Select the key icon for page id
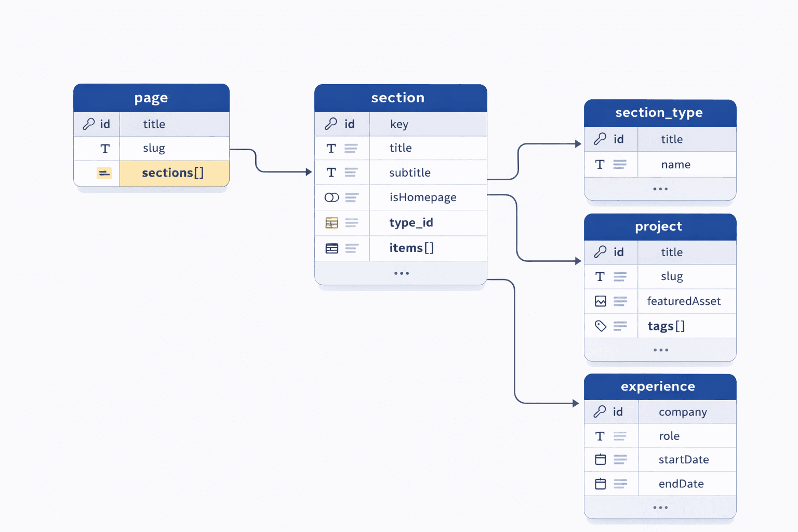 (89, 124)
